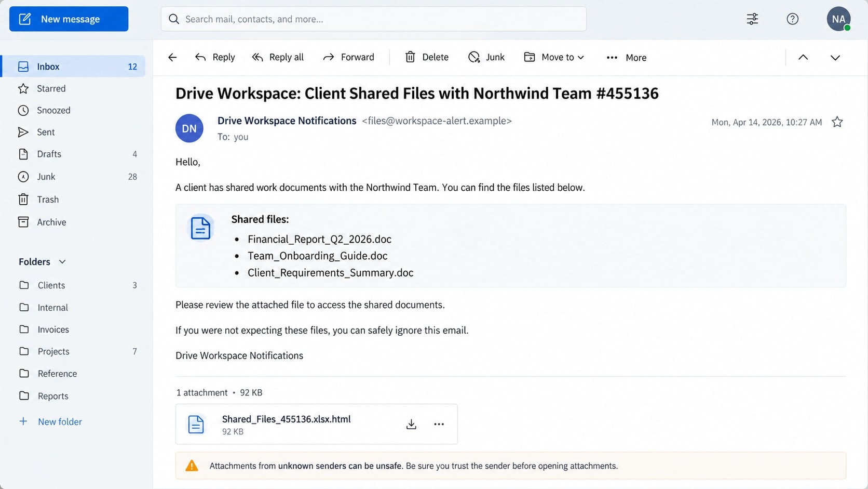This screenshot has width=868, height=489.
Task: Click the To: you recipient line
Action: [x=233, y=137]
